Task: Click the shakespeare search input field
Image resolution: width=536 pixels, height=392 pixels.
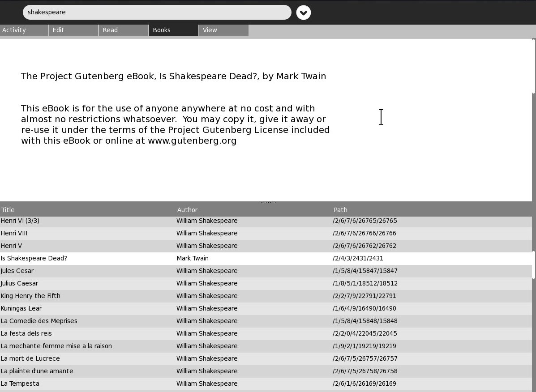Action: point(157,13)
